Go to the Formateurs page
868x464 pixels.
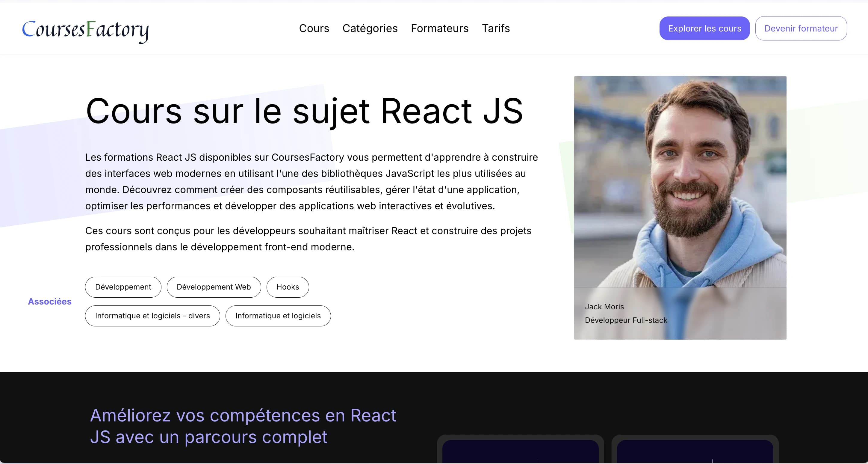coord(439,28)
